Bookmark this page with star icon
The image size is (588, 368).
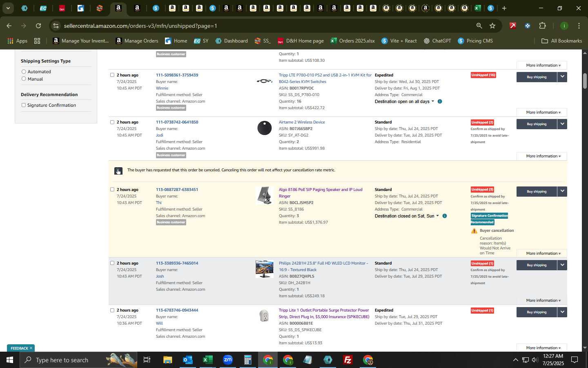(x=492, y=26)
